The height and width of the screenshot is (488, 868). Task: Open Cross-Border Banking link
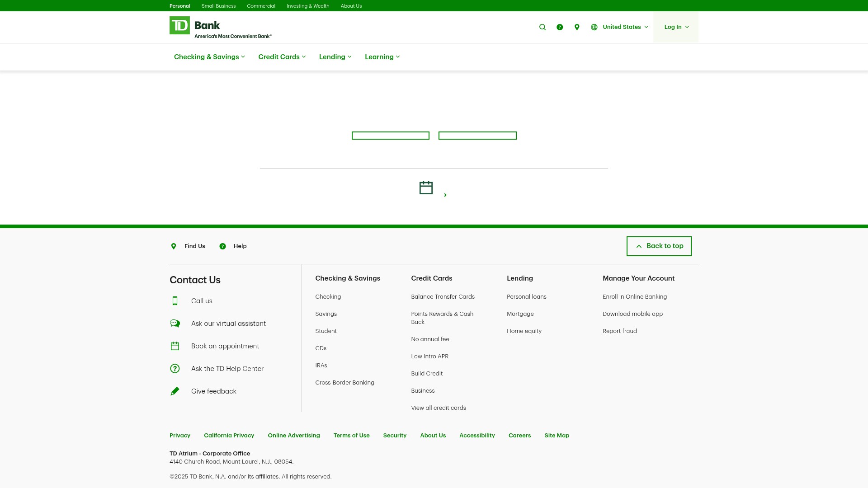coord(345,383)
